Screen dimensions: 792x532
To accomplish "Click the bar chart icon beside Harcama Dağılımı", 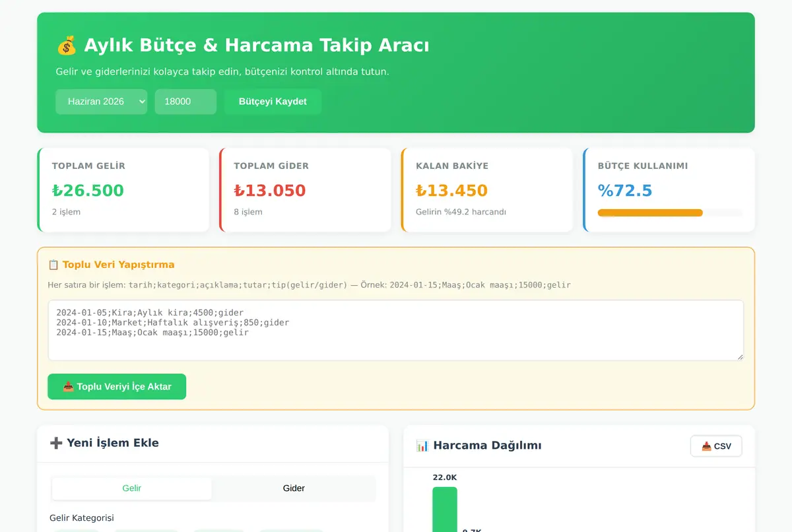I will pos(422,446).
